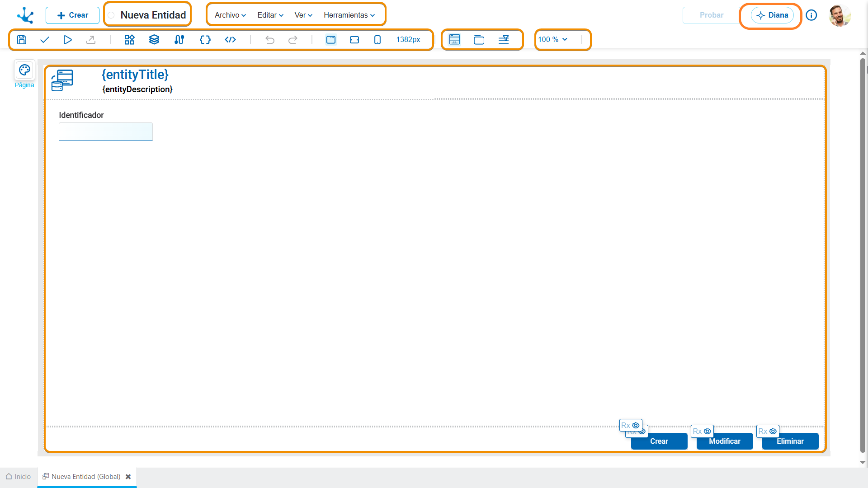868x488 pixels.
Task: Click the blue Eliminar button
Action: coord(790,441)
